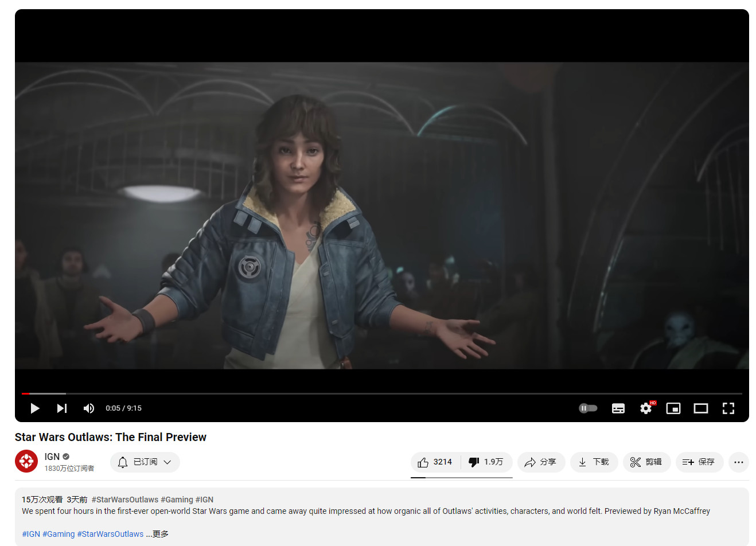Open the grey #Gaming hashtag
The height and width of the screenshot is (546, 756).
[177, 500]
